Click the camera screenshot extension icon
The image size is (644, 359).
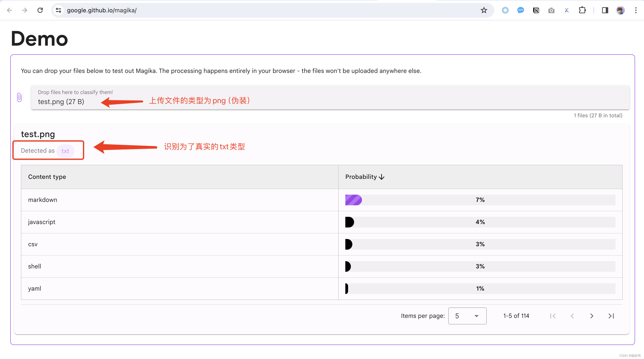[x=551, y=10]
